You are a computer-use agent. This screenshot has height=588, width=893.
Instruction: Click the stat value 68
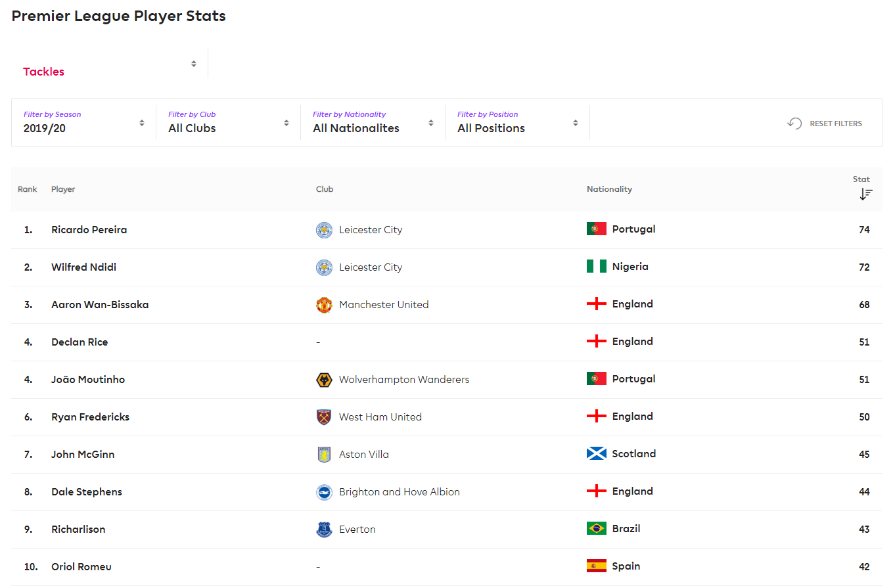tap(864, 305)
